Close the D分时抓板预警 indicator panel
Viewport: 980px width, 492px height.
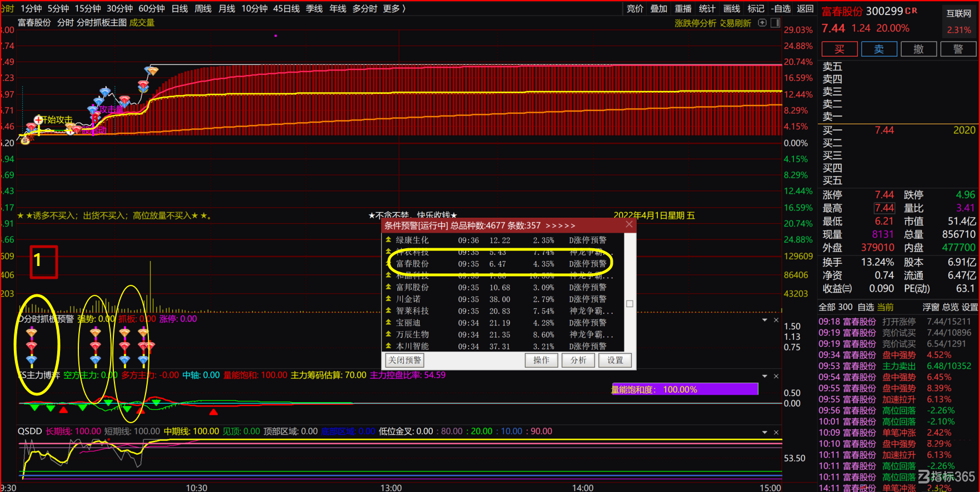(x=776, y=320)
